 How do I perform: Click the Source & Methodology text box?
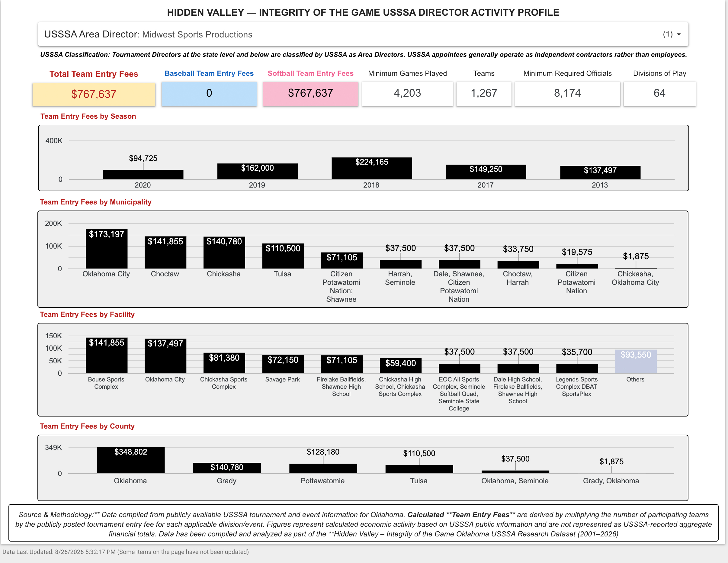pos(363,523)
